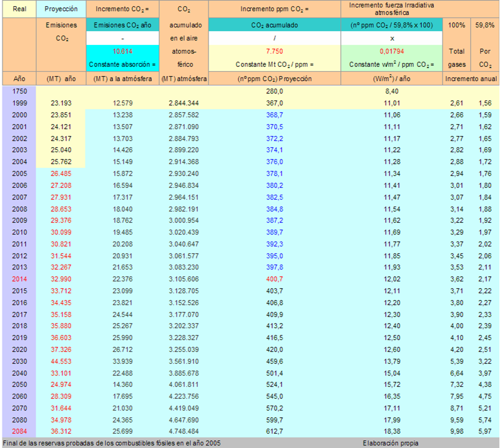Click the 'Año' column header cell
500x448 pixels.
pyautogui.click(x=19, y=79)
